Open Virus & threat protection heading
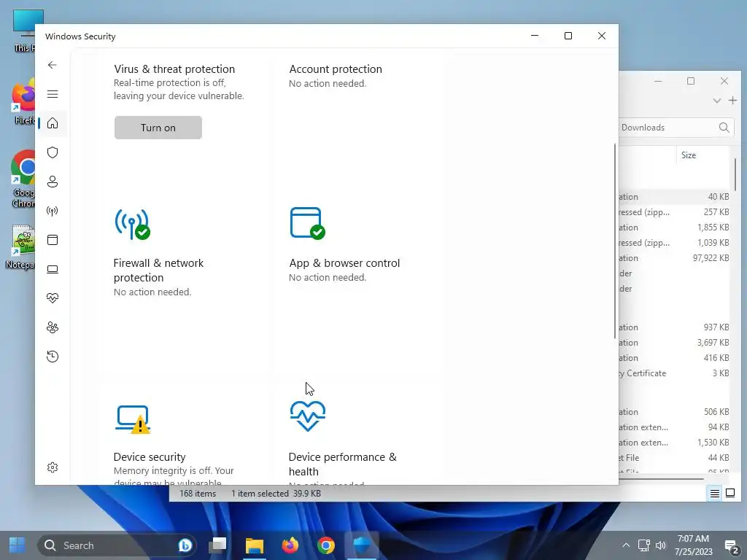Screen dimensions: 747x560 (x=174, y=69)
